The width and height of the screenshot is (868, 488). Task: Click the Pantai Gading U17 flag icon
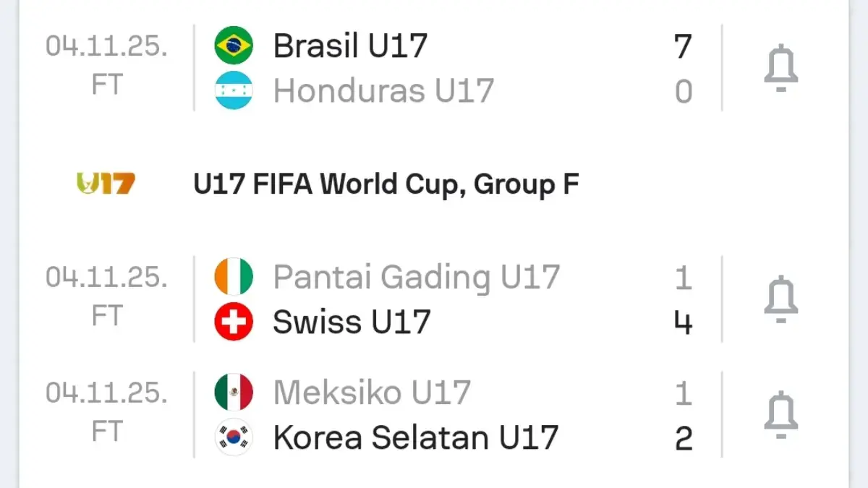pyautogui.click(x=233, y=275)
